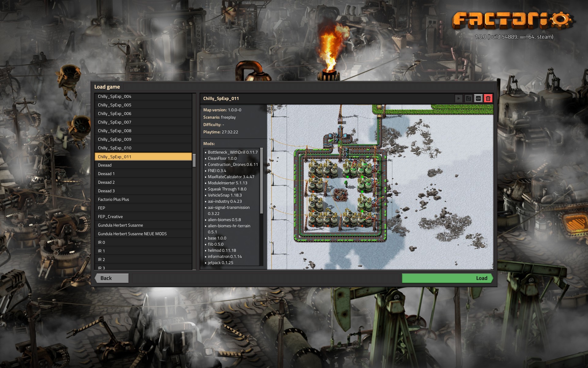Click the informatron 0.1.14 mod entry

click(224, 256)
